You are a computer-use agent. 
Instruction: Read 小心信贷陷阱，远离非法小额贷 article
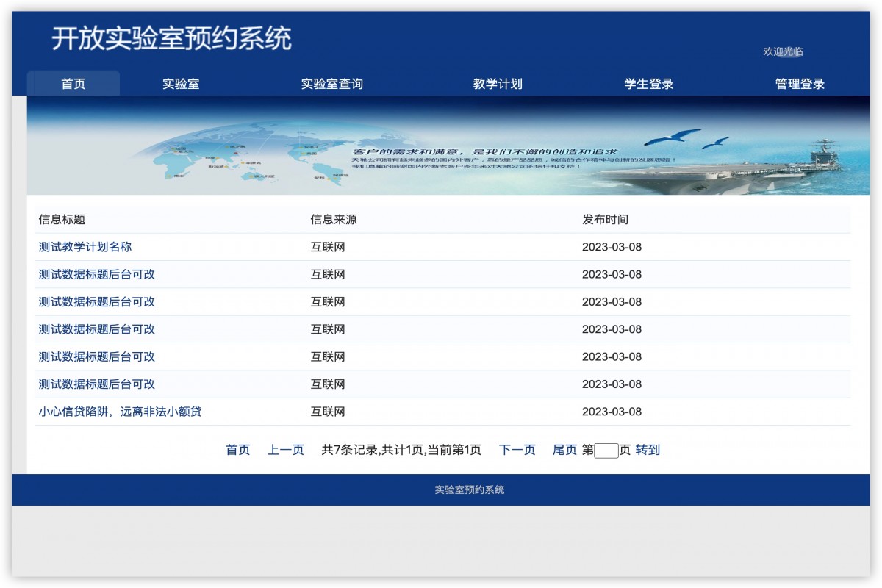point(122,411)
